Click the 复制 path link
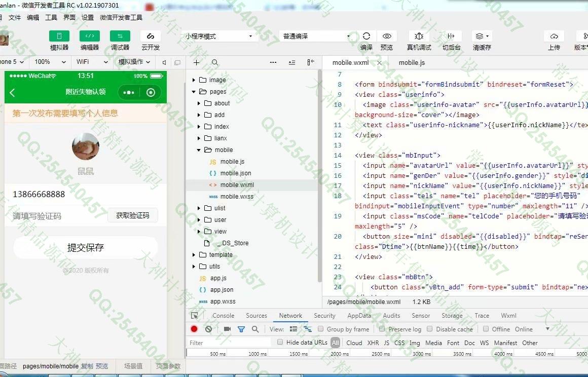588x377 pixels. click(87, 366)
